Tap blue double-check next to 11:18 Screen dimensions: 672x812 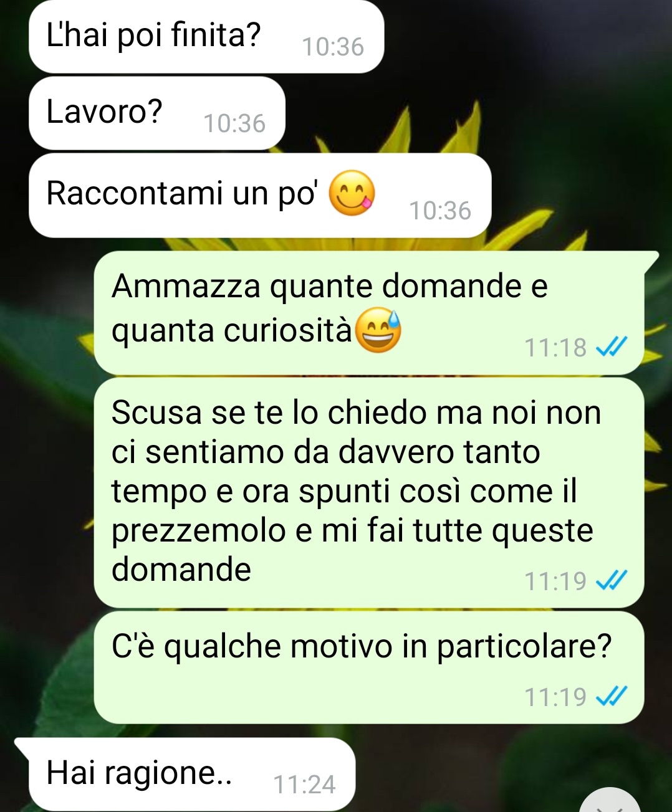coord(611,346)
